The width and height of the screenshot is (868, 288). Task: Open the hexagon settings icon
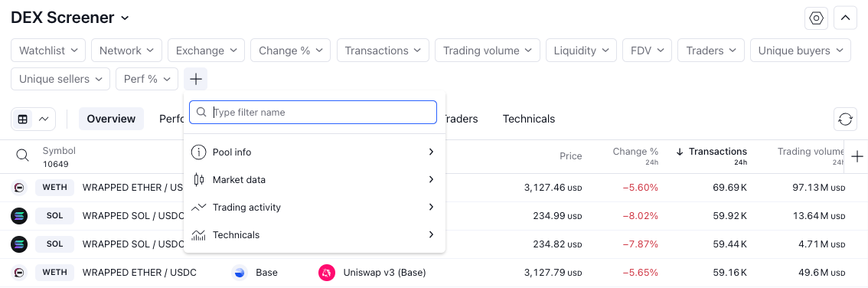tap(817, 18)
